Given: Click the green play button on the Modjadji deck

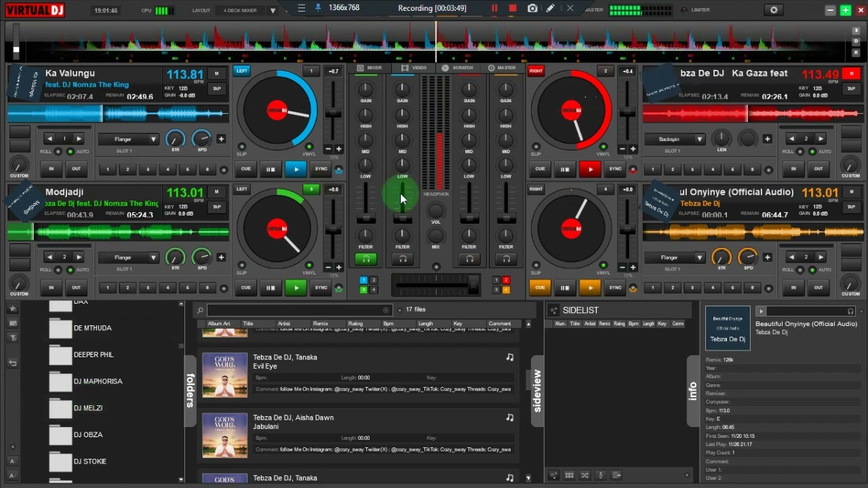Looking at the screenshot, I should (x=296, y=287).
